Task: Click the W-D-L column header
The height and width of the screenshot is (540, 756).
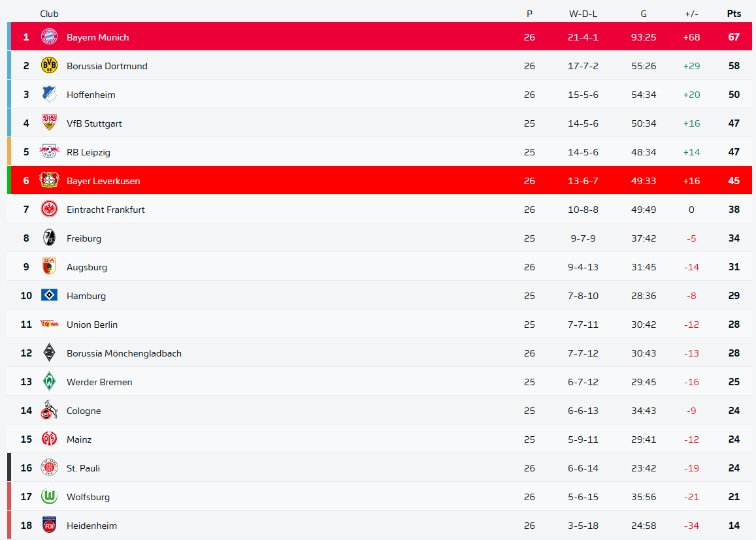Action: [x=583, y=14]
